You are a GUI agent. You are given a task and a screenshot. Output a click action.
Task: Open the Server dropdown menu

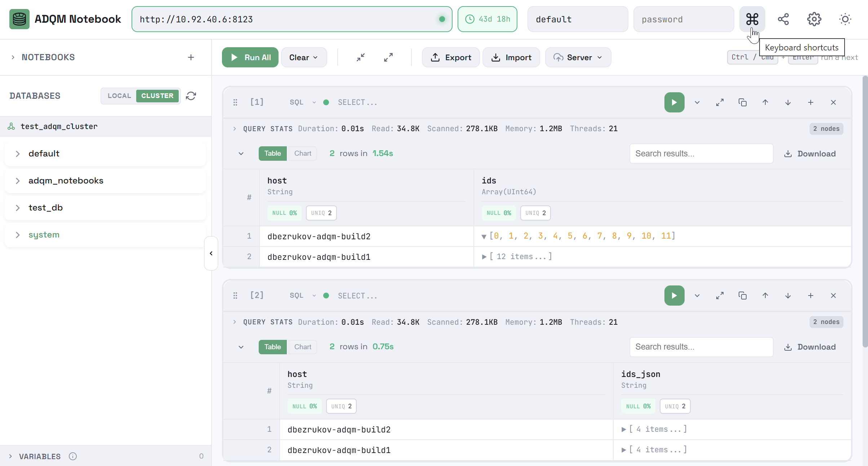tap(578, 57)
